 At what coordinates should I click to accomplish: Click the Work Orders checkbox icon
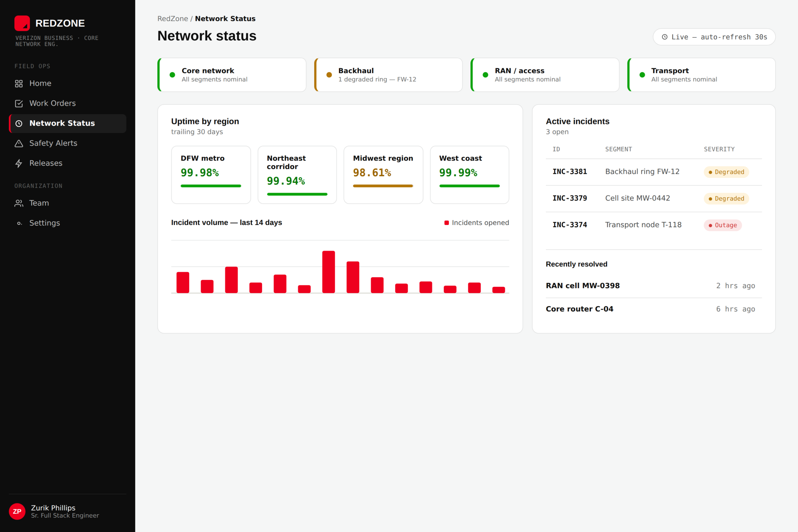coord(19,103)
